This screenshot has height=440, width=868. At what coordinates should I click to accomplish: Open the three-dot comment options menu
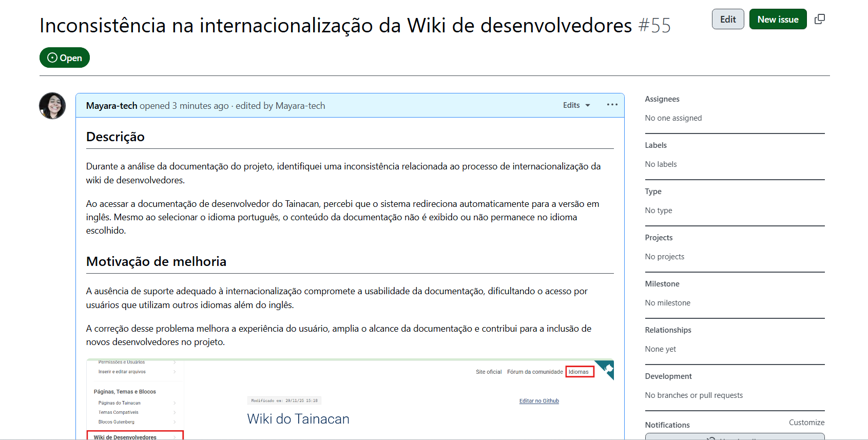coord(612,105)
